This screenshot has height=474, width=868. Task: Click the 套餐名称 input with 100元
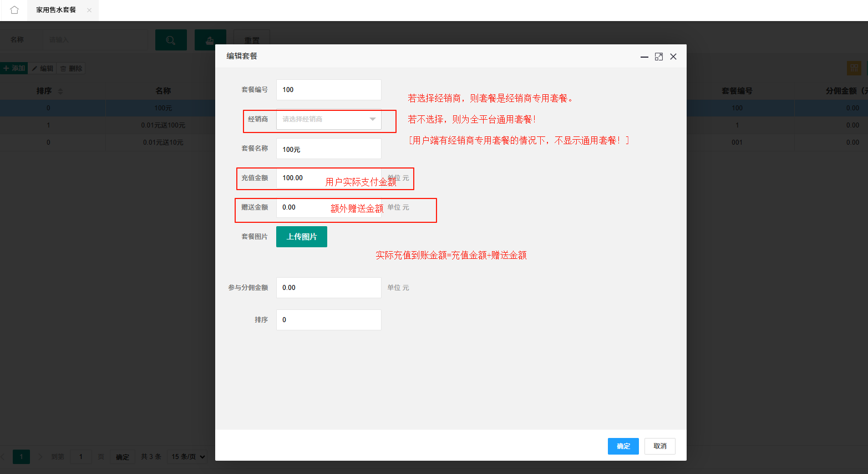click(329, 149)
